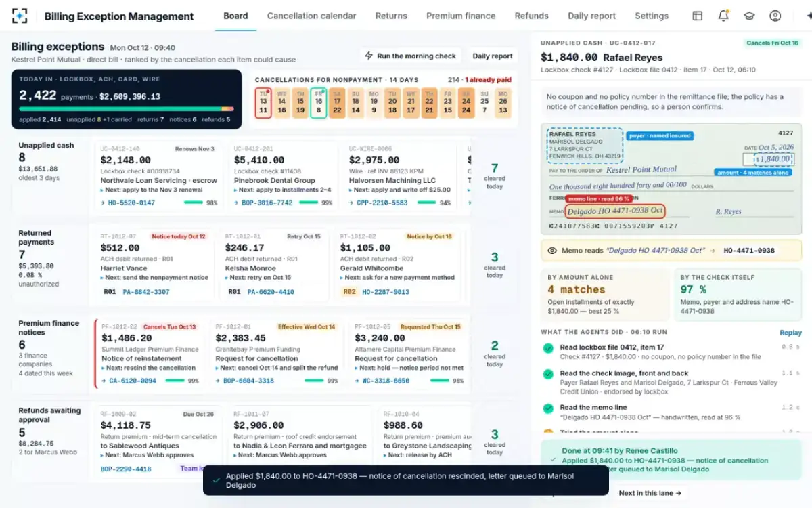
Task: Open the $2,148.00 Northvale Loan Servicing card
Action: click(x=158, y=176)
